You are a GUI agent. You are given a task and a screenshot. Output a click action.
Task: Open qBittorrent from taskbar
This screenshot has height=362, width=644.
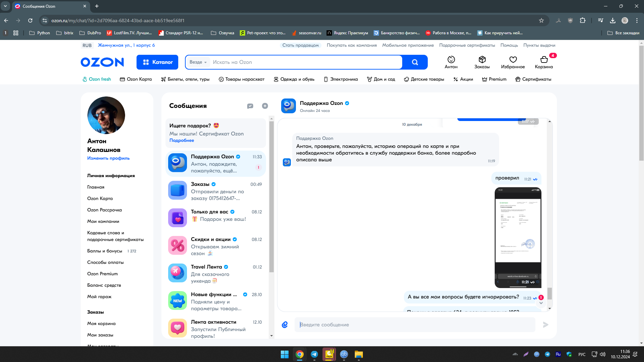point(344,354)
